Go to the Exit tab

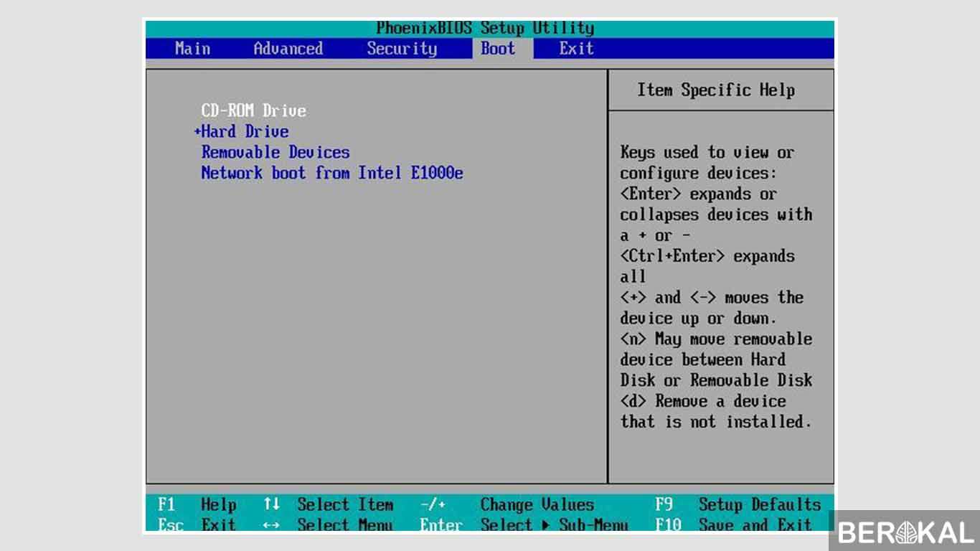[577, 49]
